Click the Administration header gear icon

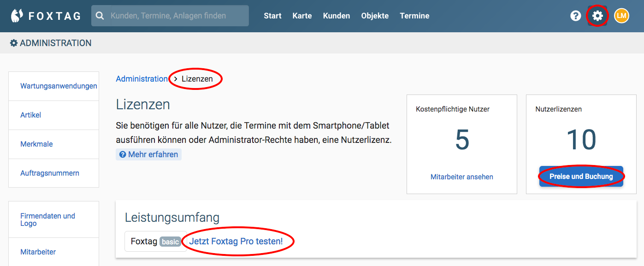(x=14, y=43)
